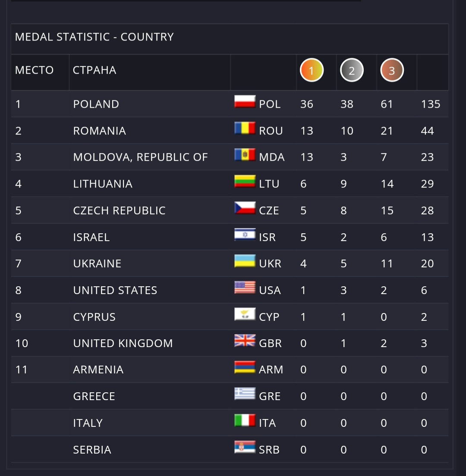Click the silver medal column icon
The image size is (466, 476).
pyautogui.click(x=352, y=70)
